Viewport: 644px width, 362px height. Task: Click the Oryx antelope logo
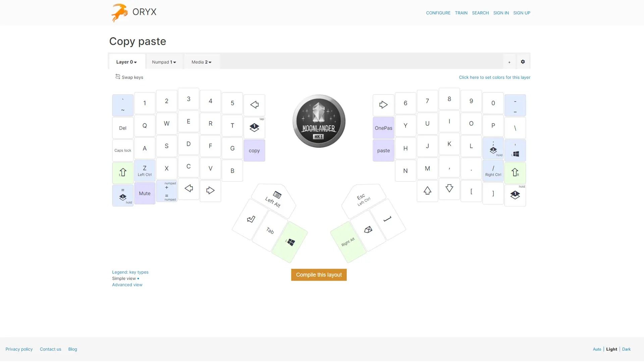click(119, 13)
